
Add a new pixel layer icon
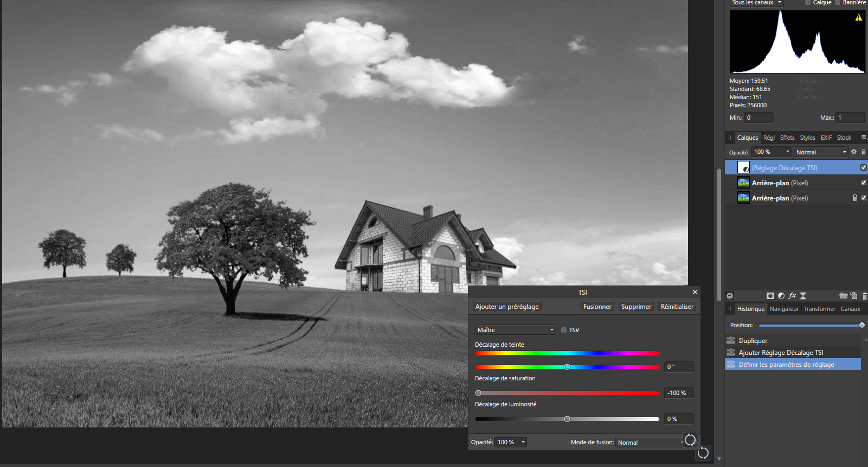coord(854,296)
